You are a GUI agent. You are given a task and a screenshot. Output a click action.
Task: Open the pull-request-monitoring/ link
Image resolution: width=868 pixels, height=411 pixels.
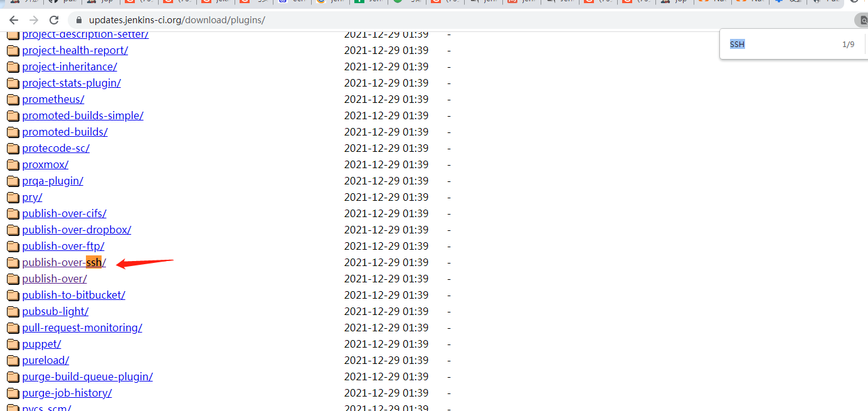(x=82, y=328)
